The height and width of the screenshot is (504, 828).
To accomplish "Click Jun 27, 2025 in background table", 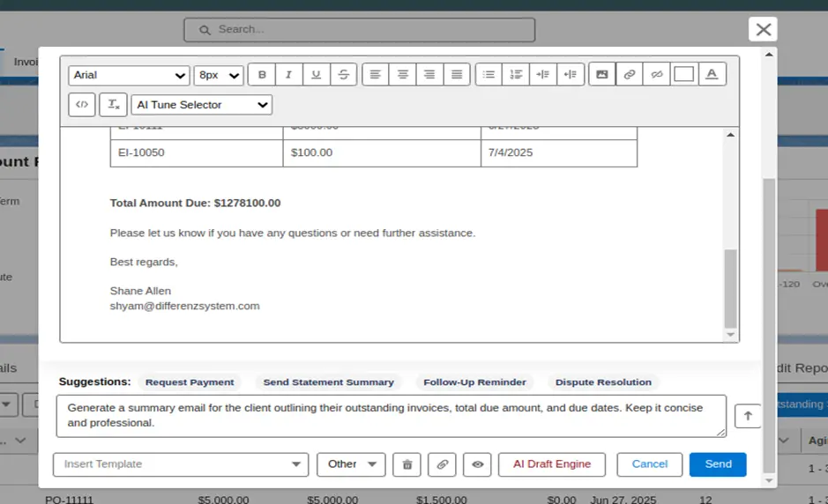I will coord(623,500).
